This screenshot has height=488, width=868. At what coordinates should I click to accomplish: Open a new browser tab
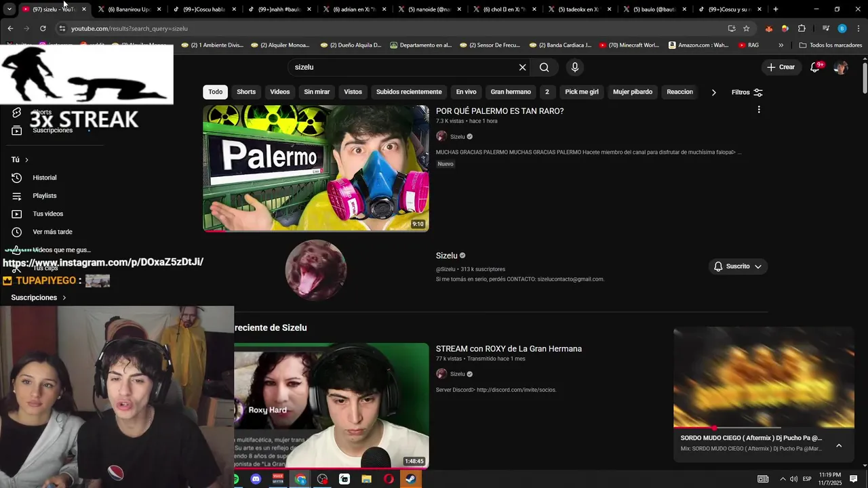[776, 9]
